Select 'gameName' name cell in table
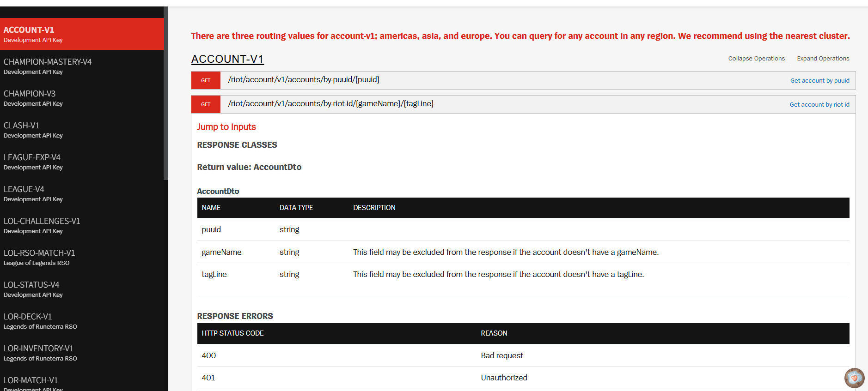868x391 pixels. coord(221,252)
